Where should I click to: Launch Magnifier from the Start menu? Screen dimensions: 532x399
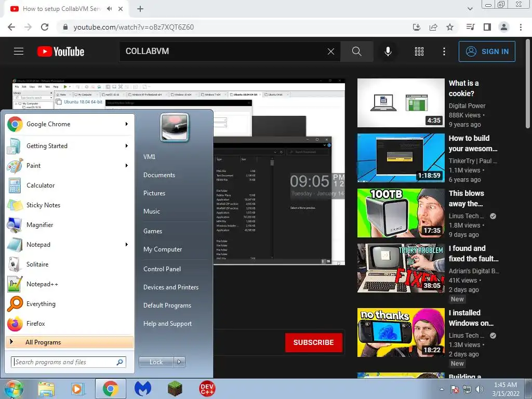pos(70,224)
